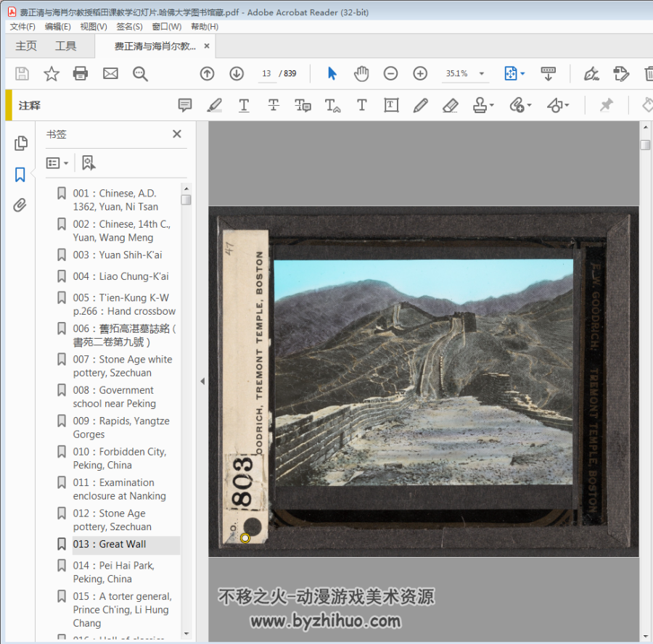This screenshot has height=644, width=653.
Task: Select the Text box tool
Action: pyautogui.click(x=391, y=105)
